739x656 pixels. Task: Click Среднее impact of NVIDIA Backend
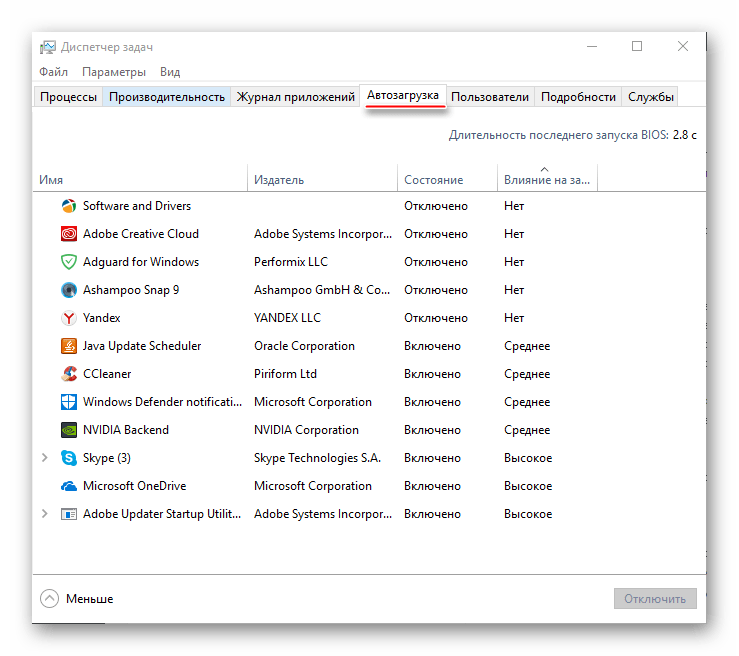tap(527, 430)
